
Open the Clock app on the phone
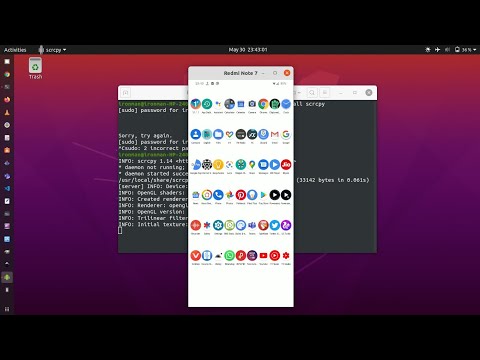coord(286,104)
